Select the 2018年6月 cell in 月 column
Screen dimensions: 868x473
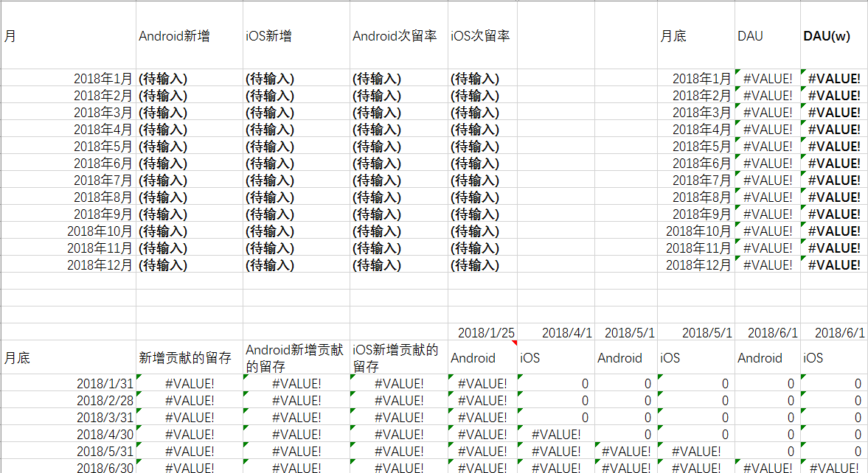(68, 163)
